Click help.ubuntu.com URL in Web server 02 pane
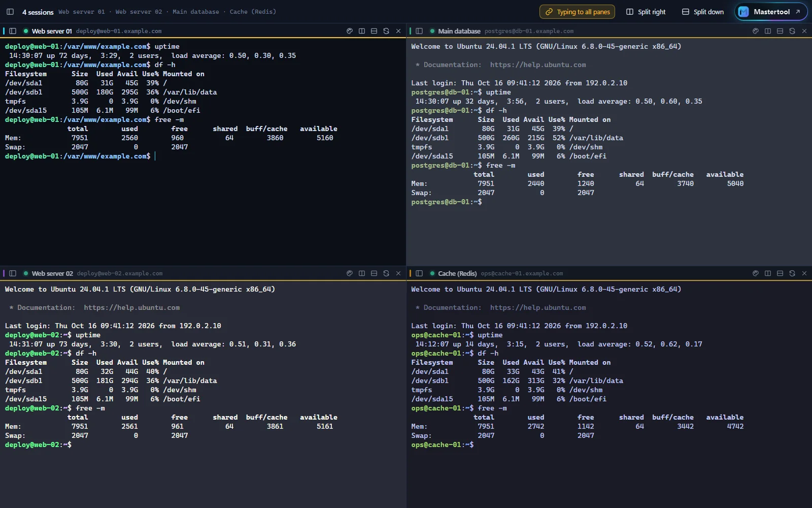This screenshot has height=508, width=812. click(x=131, y=307)
